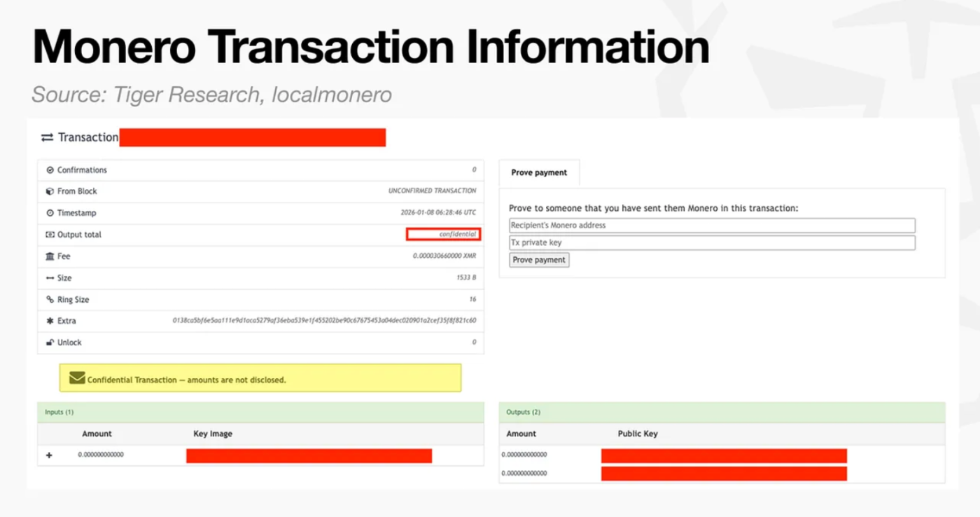
Task: Select the 'Unlock' row label
Action: coord(69,343)
